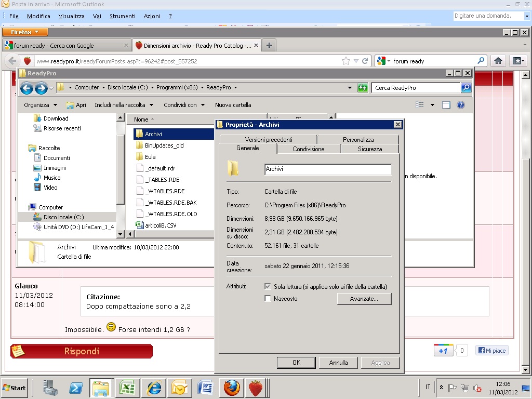The width and height of the screenshot is (532, 399).
Task: Select the articoliB.CSV file
Action: [156, 225]
